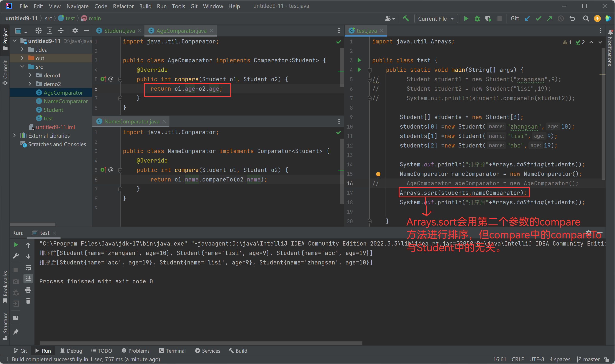Image resolution: width=615 pixels, height=364 pixels.
Task: Expand the demo1 folder in Project tree
Action: coord(30,75)
